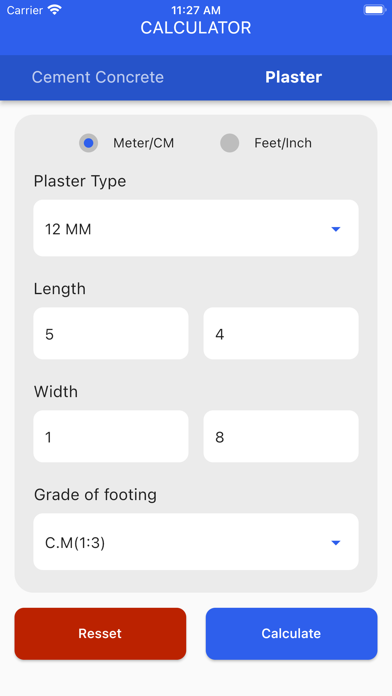Screen dimensions: 392x696
Task: Focus the Width CM field showing 8
Action: coord(281,436)
